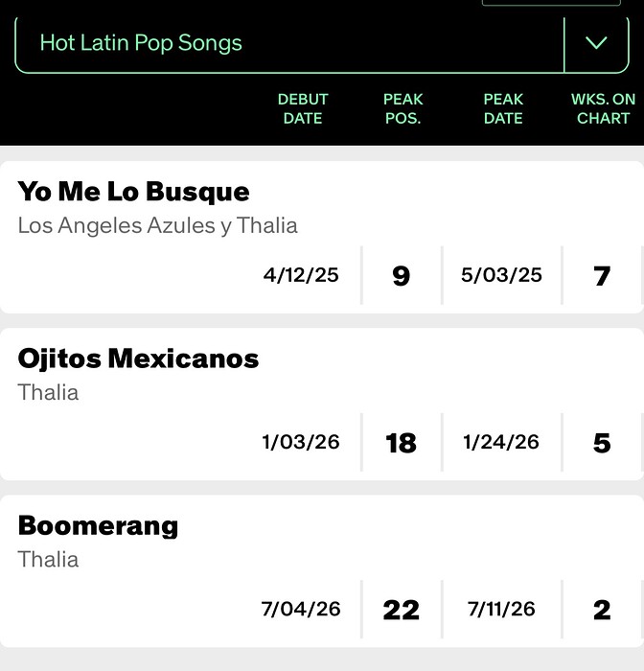The image size is (644, 671).
Task: Open the song Yo Me Lo Busque
Action: 133,192
